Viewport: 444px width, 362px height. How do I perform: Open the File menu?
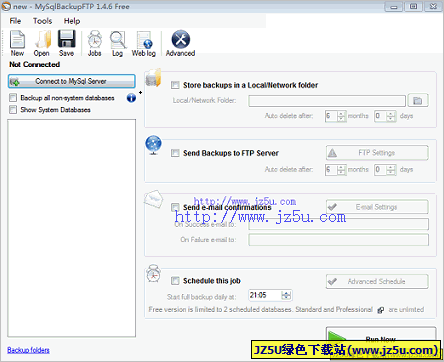click(x=15, y=21)
